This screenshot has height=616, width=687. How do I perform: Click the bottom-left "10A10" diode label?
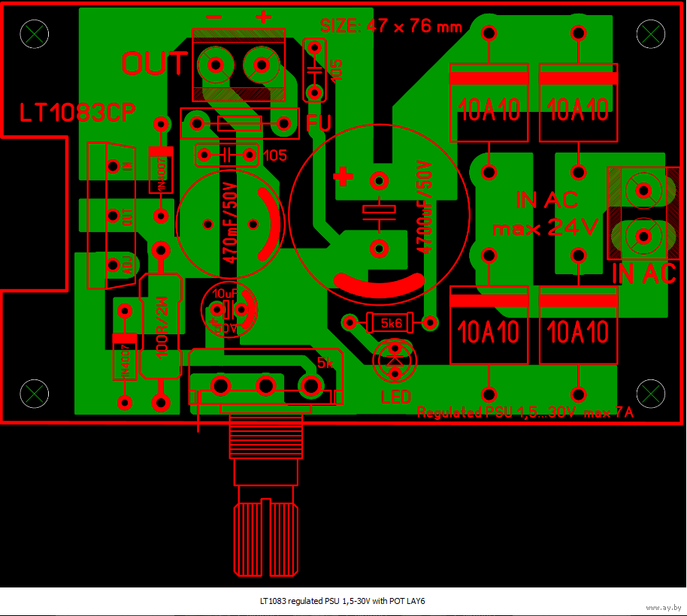point(489,332)
